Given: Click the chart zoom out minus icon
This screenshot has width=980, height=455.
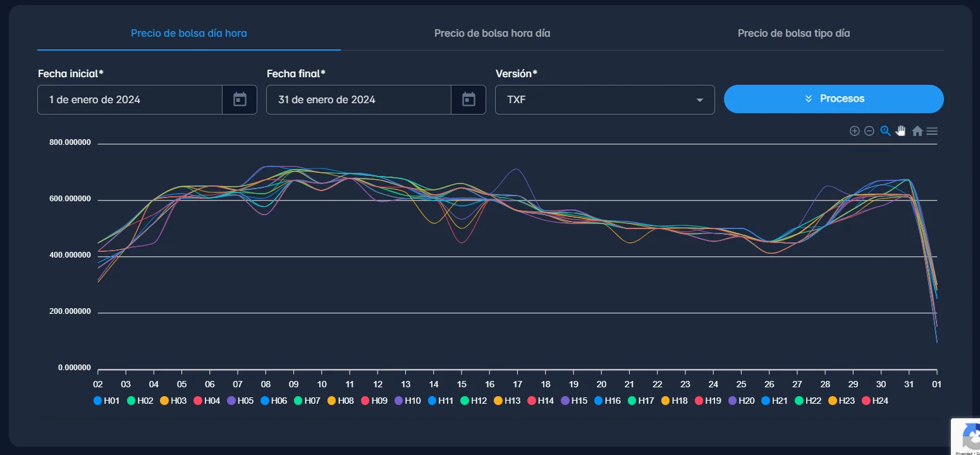Looking at the screenshot, I should [869, 131].
